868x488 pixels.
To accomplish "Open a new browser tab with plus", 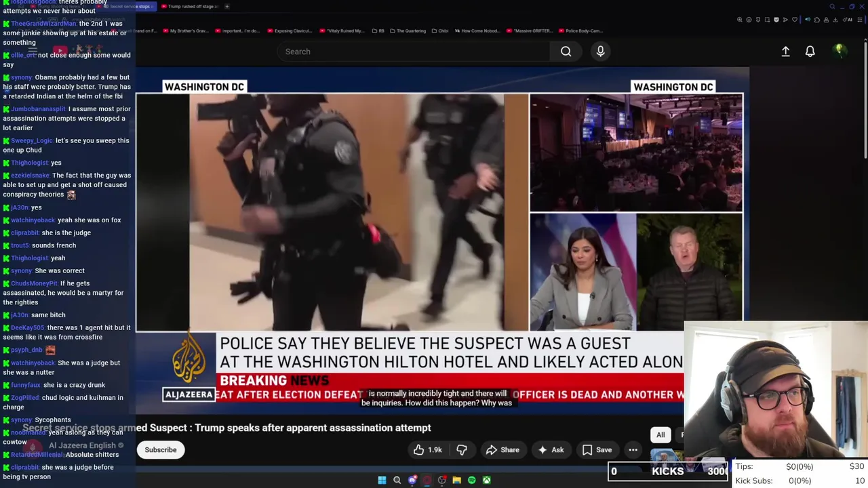I will 227,7.
